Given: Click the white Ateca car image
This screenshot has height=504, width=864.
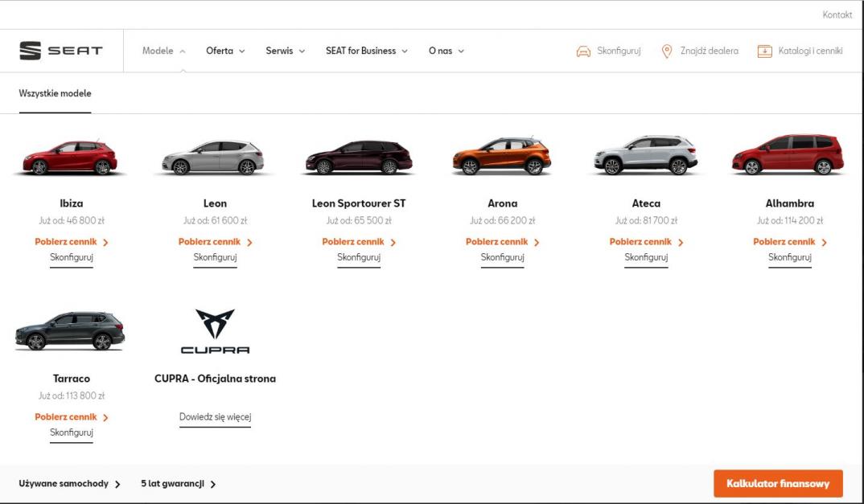Looking at the screenshot, I should pos(646,155).
